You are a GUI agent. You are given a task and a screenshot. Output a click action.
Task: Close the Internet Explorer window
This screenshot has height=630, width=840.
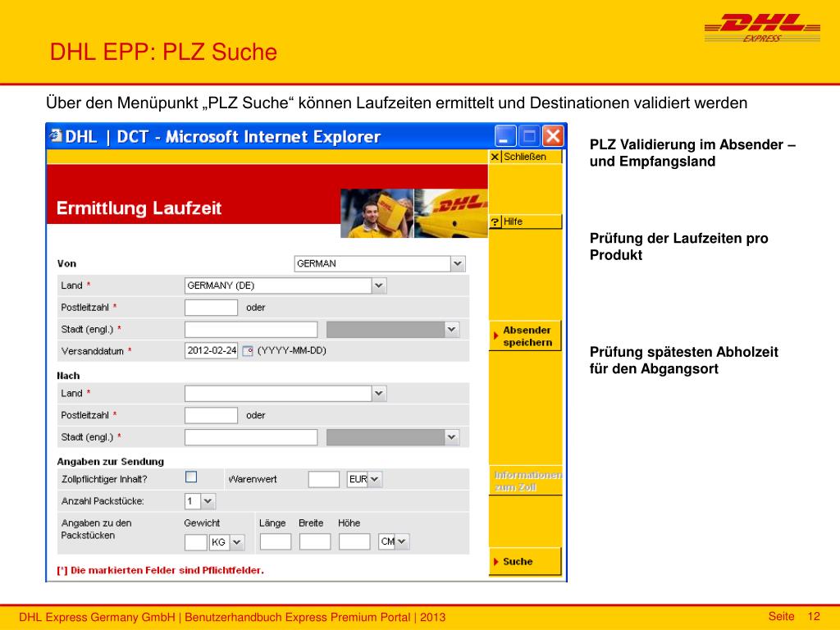click(554, 136)
